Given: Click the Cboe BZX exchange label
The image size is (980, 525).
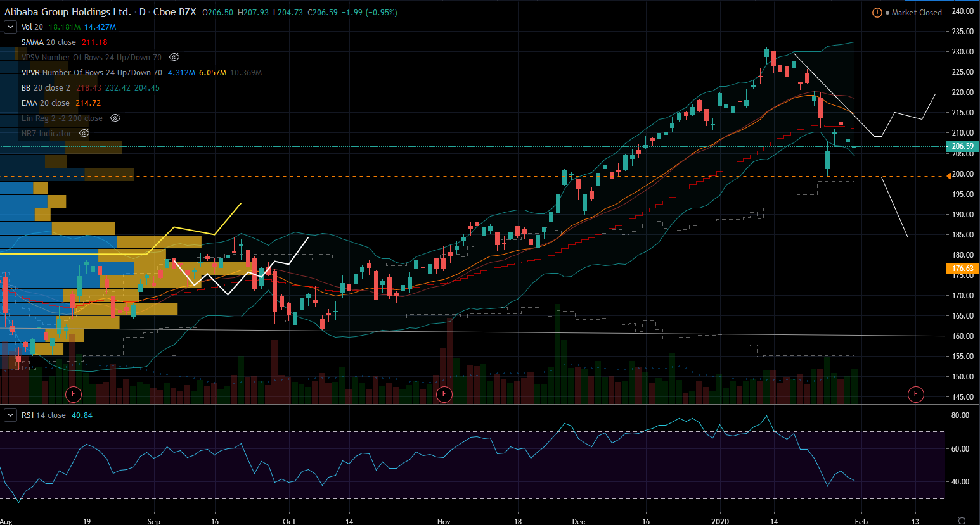Looking at the screenshot, I should pyautogui.click(x=174, y=12).
